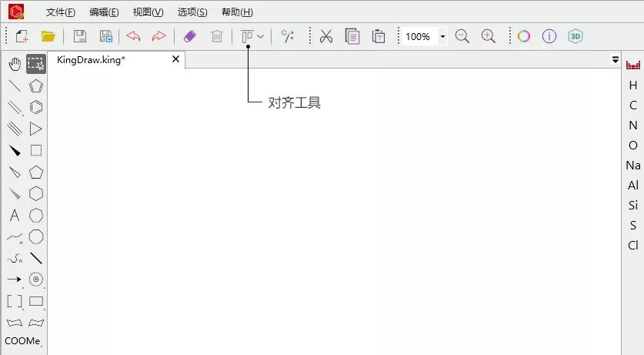Select the hashed wedge bond tool
The height and width of the screenshot is (355, 644).
tap(15, 193)
